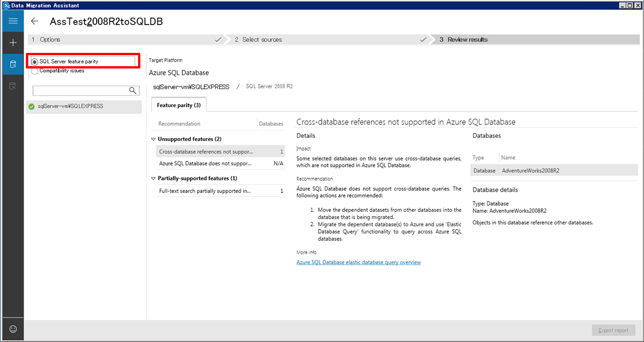Click the Data Migration Assistant title bar icon
Screen dimensions: 644x342
click(x=6, y=5)
